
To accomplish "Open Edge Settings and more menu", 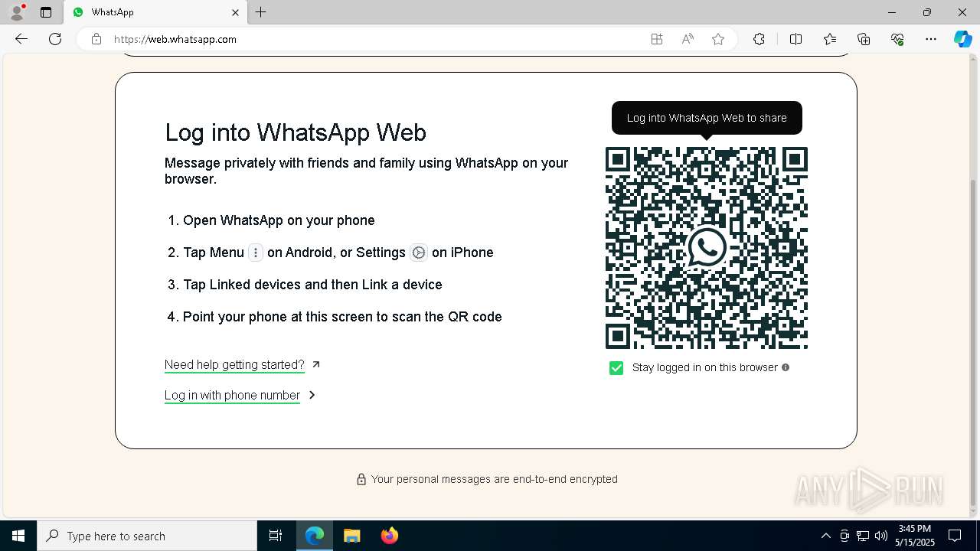I will [931, 39].
